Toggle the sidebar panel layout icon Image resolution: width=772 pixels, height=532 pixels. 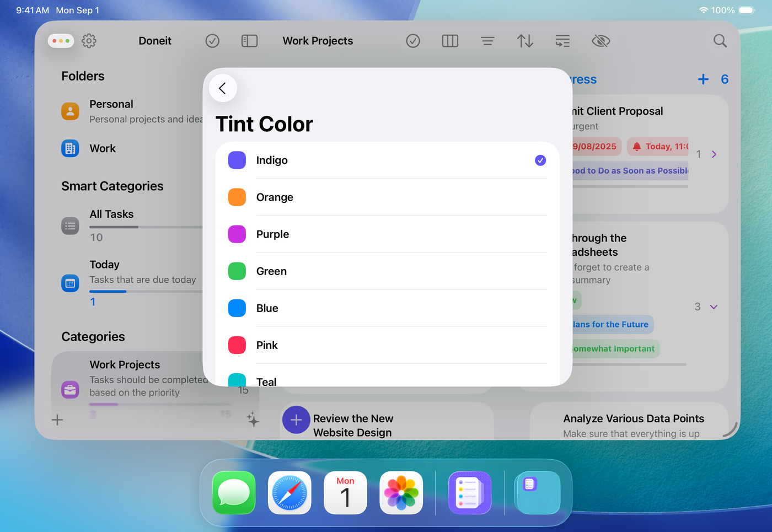249,41
